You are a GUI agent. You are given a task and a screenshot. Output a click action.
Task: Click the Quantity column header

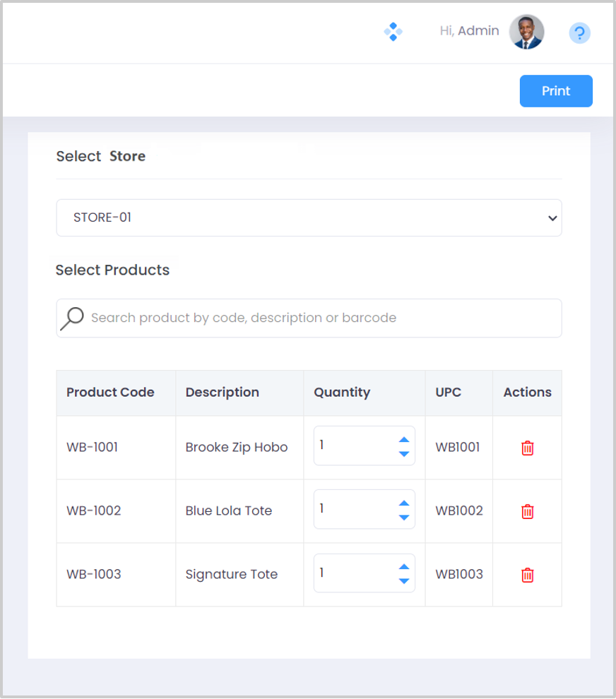point(342,393)
